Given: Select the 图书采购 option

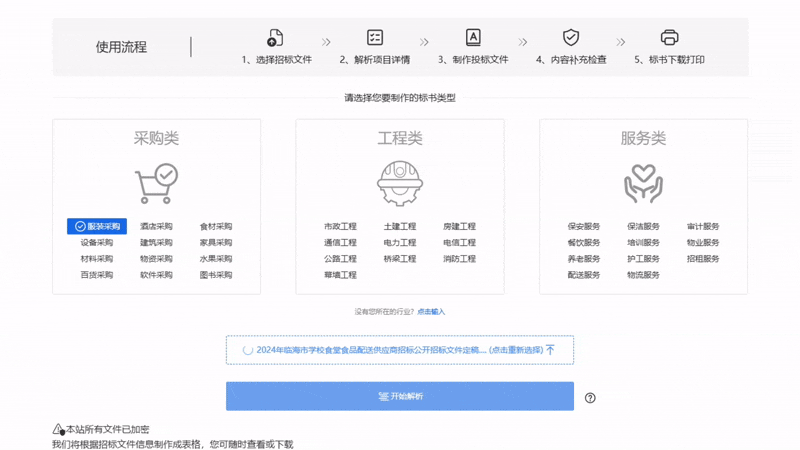Looking at the screenshot, I should pos(216,275).
